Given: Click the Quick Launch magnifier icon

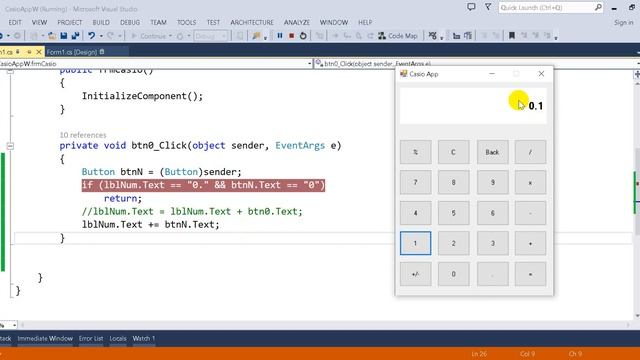Looking at the screenshot, I should coord(598,7).
